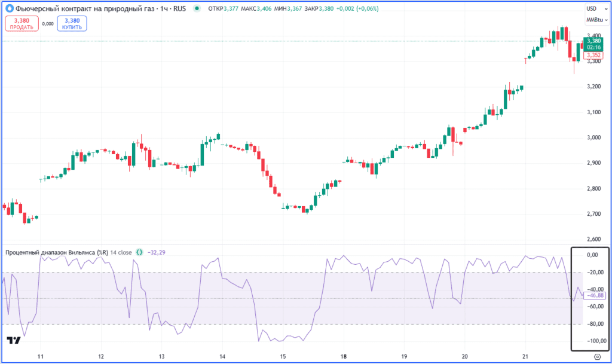Screen dimensions: 612x364
Task: Open the MMBtu unit dropdown
Action: click(597, 20)
